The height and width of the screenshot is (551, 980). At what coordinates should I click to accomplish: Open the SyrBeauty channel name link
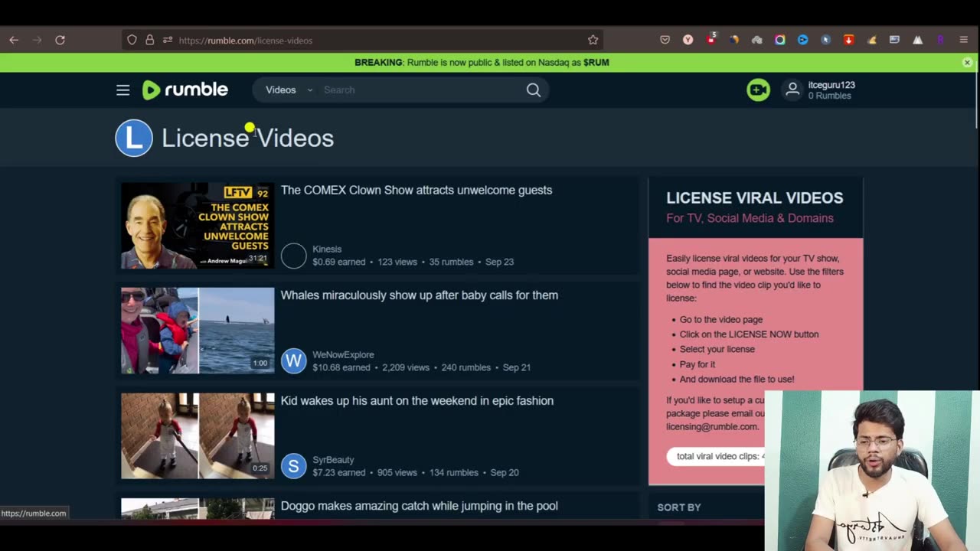333,460
